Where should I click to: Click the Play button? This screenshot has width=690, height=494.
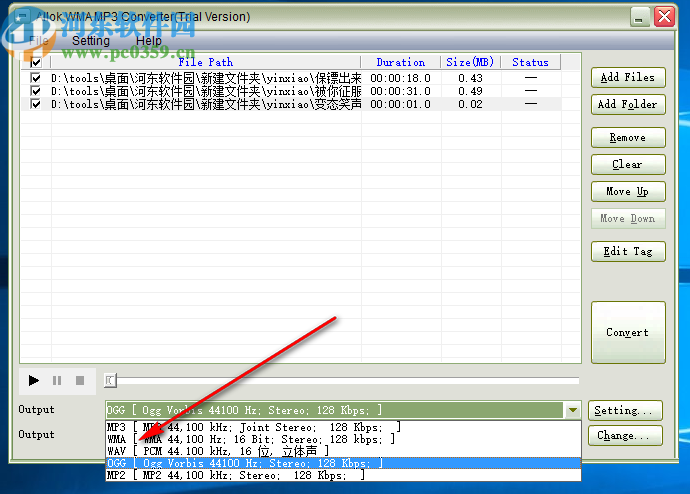tap(33, 381)
